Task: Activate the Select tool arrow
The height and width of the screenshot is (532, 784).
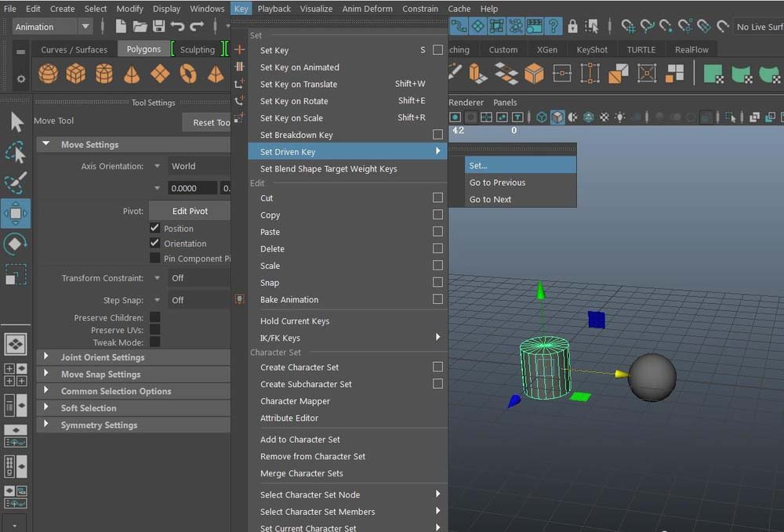Action: pyautogui.click(x=16, y=121)
